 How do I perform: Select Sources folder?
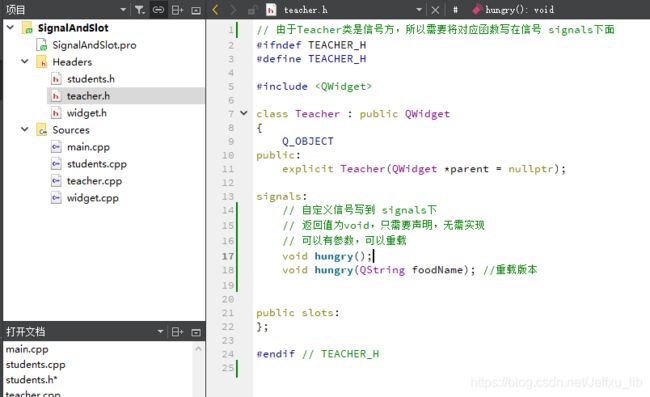71,130
